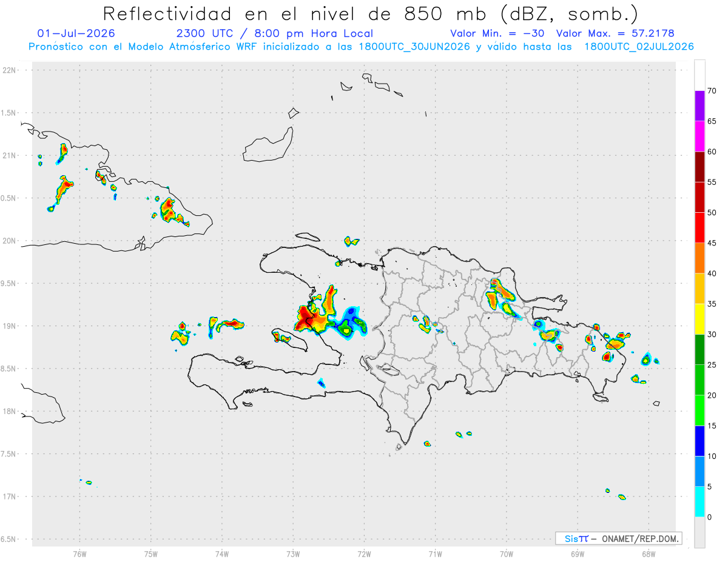Click the '69W' longitude label
The image size is (728, 562).
[578, 554]
